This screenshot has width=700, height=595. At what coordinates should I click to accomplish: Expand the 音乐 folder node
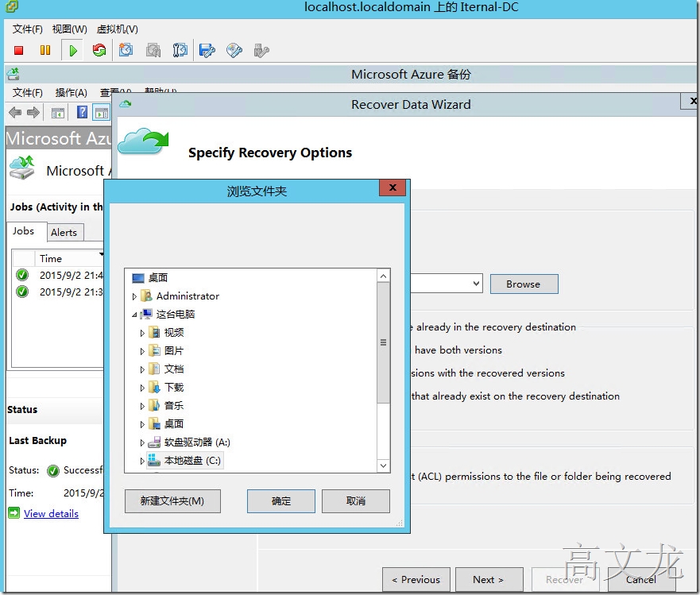click(142, 406)
